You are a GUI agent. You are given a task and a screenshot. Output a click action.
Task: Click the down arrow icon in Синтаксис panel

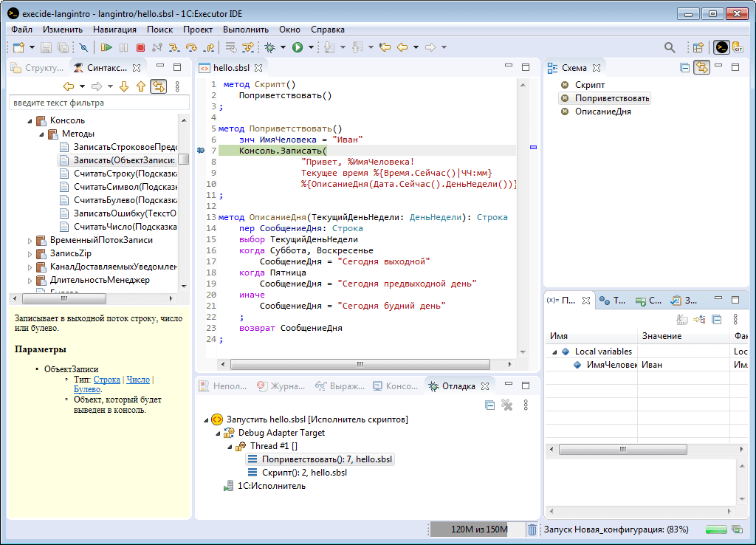pyautogui.click(x=124, y=86)
